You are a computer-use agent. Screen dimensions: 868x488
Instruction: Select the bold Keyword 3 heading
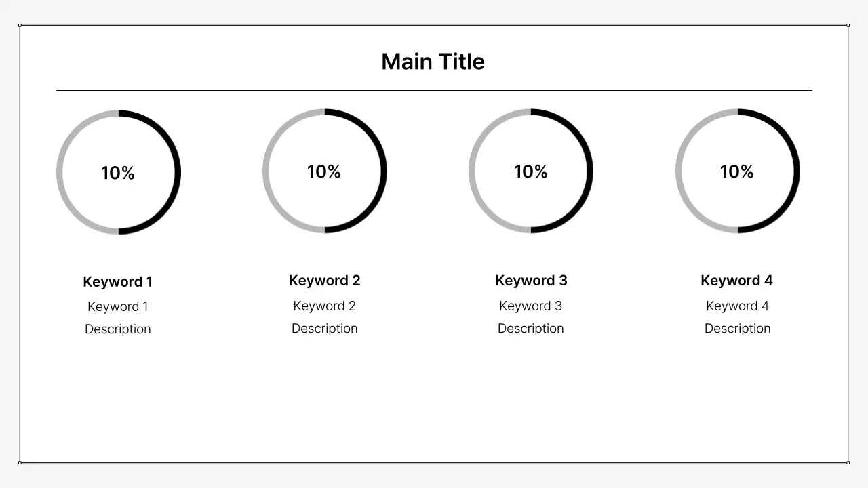click(x=531, y=281)
